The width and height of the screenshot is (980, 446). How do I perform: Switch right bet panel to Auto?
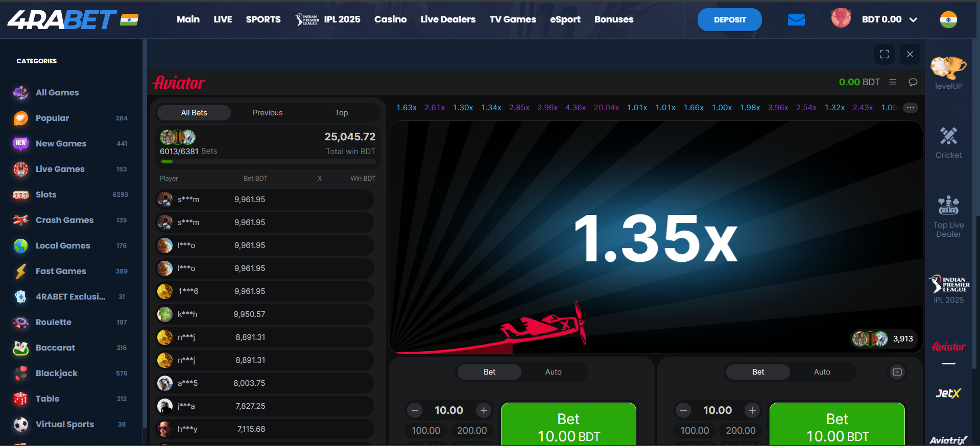pos(822,372)
